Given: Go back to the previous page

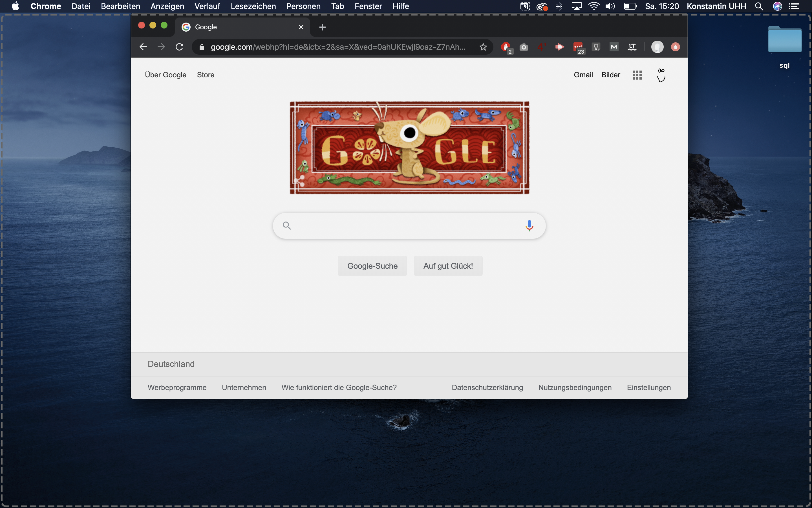Looking at the screenshot, I should 143,47.
